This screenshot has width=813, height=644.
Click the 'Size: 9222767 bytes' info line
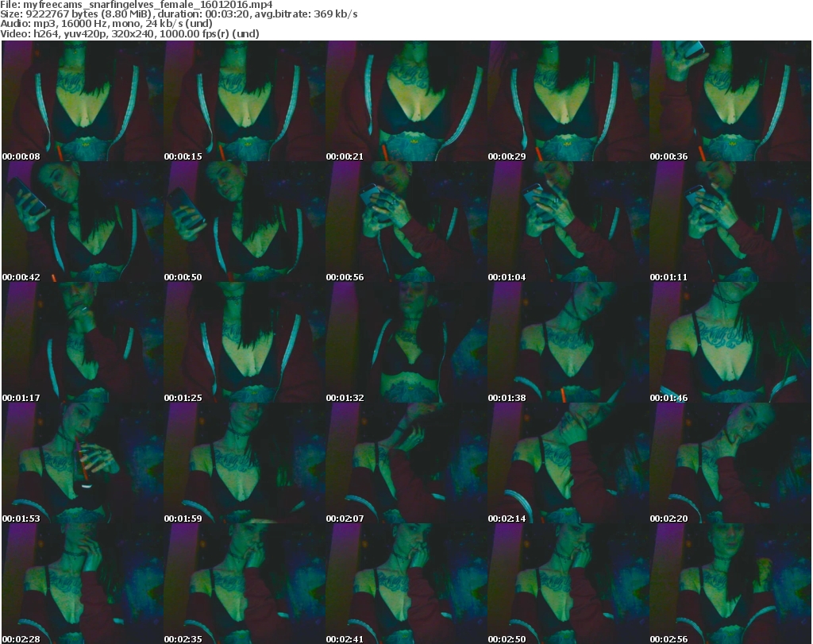[179, 14]
